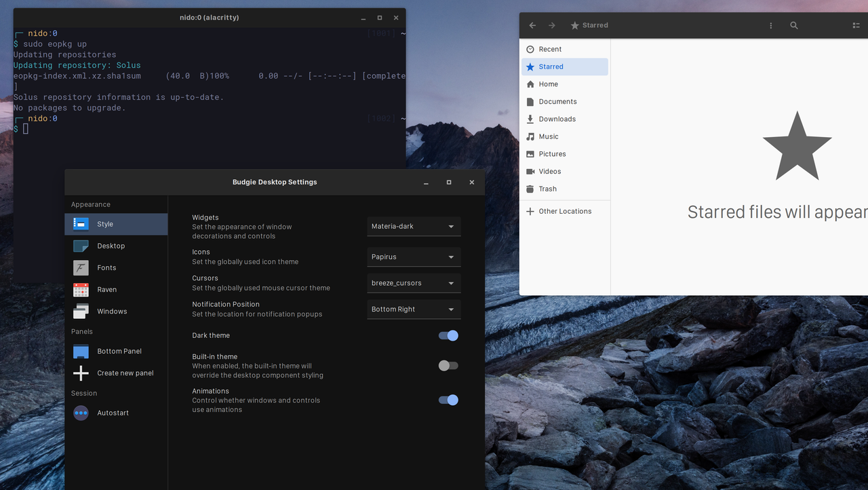Screen dimensions: 868x490
Task: Select the Fonts label in Appearance list
Action: coord(106,267)
